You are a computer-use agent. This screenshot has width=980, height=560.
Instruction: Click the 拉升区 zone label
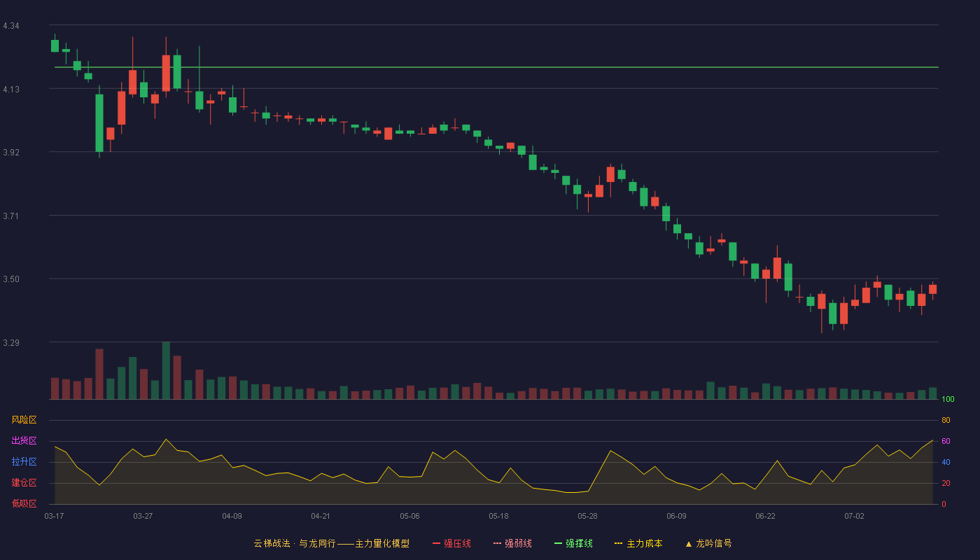pyautogui.click(x=24, y=462)
